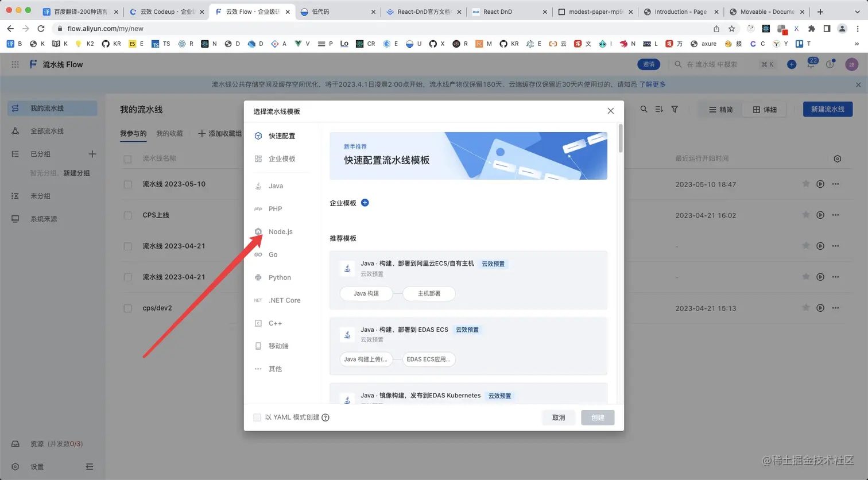Image resolution: width=868 pixels, height=480 pixels.
Task: Open the sort options icon
Action: click(x=659, y=109)
